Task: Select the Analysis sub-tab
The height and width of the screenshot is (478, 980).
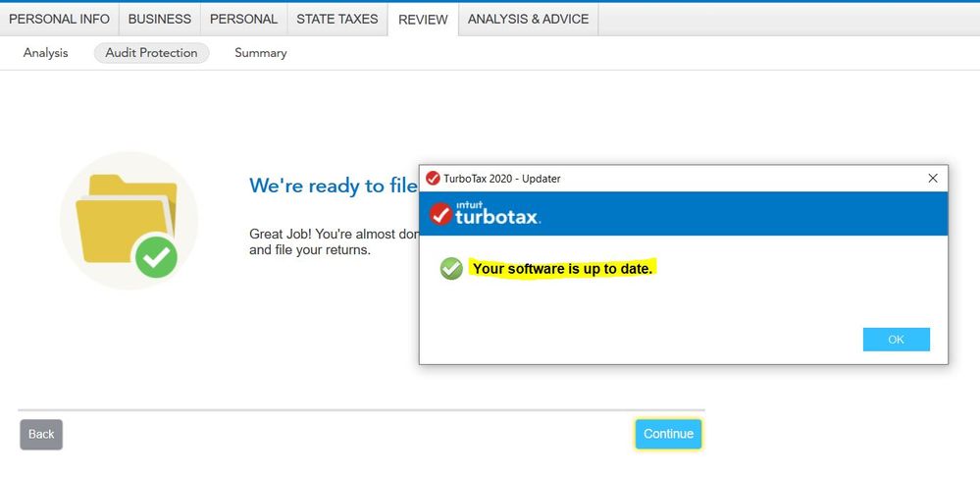Action: (x=46, y=53)
